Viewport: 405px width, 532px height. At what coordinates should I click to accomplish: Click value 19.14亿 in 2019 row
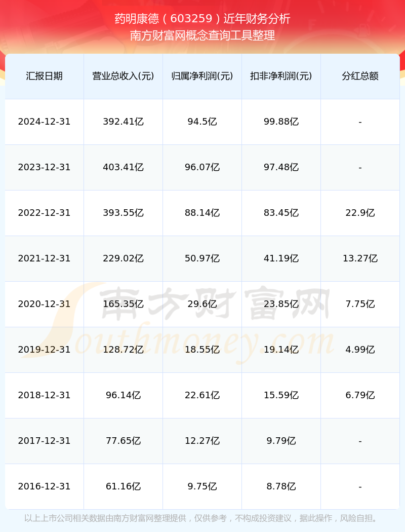pos(281,350)
